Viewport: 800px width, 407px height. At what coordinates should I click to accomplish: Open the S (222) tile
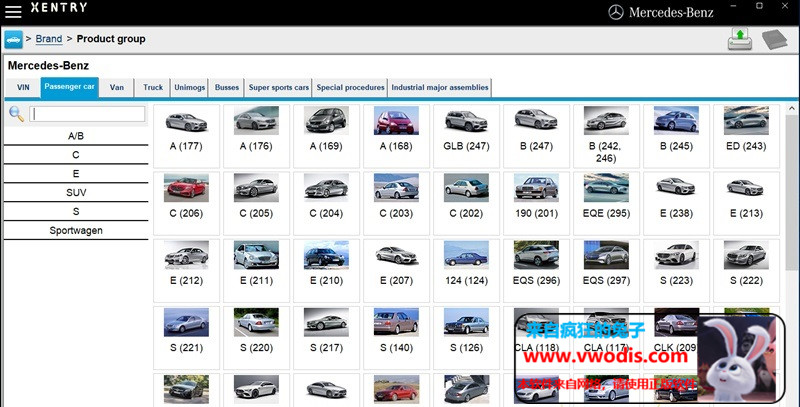[x=746, y=271]
